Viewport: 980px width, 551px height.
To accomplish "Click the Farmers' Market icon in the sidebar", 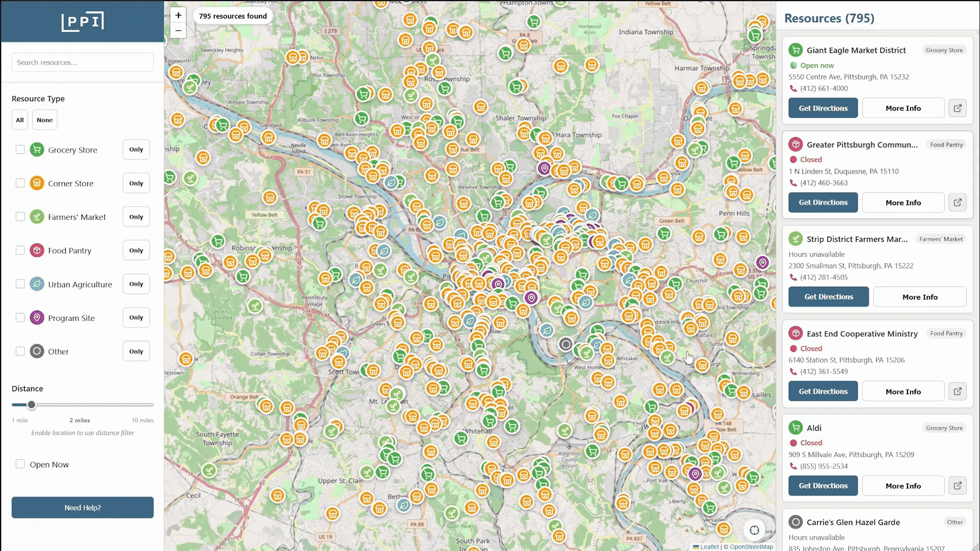I will point(37,216).
